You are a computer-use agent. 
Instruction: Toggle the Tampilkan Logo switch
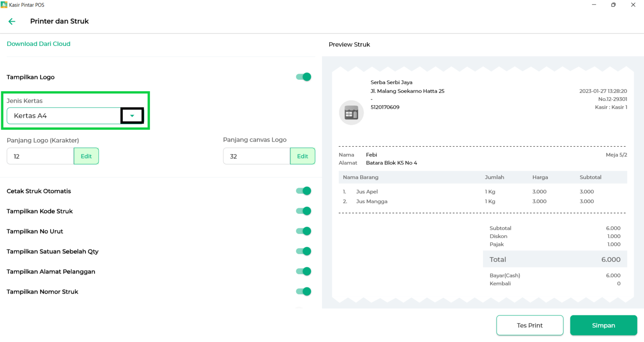pyautogui.click(x=304, y=77)
